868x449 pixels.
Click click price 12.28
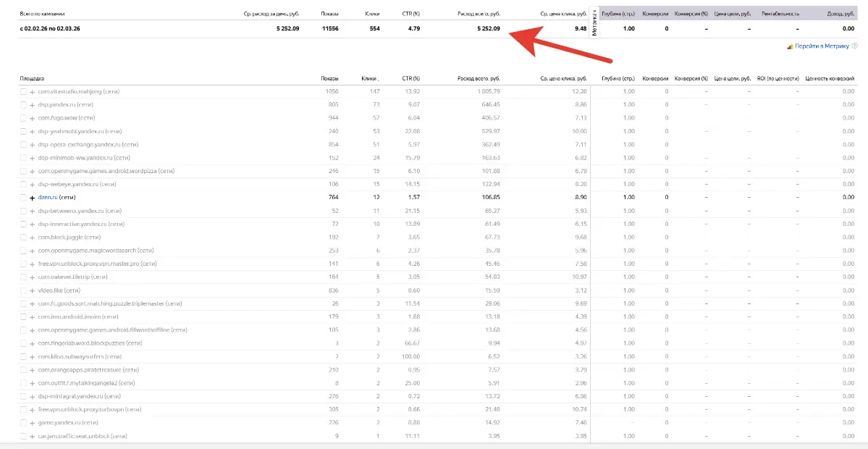(x=579, y=91)
